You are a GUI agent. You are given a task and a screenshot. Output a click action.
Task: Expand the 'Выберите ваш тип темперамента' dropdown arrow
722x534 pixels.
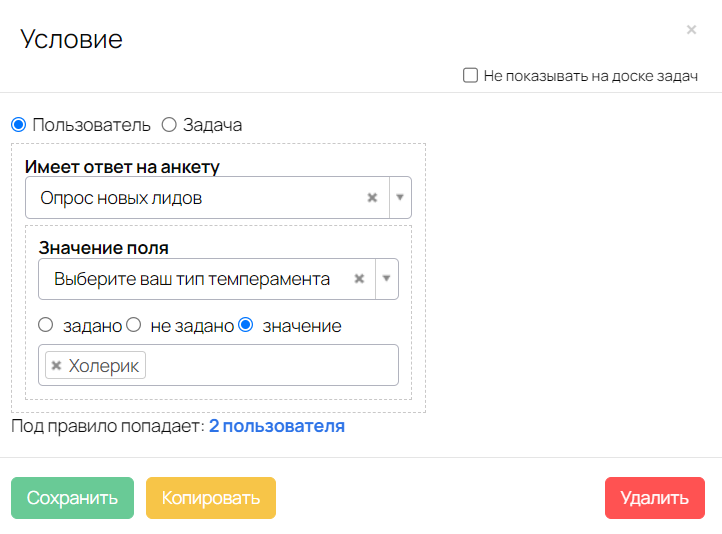pyautogui.click(x=387, y=279)
